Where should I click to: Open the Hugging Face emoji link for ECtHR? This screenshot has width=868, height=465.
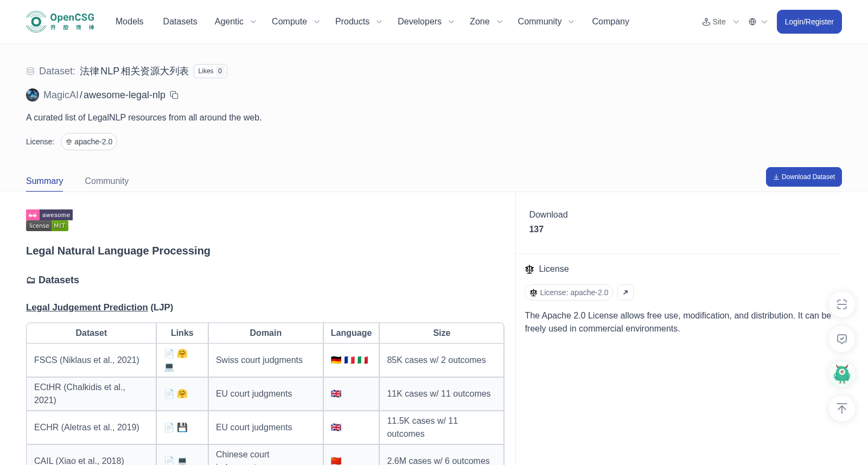click(182, 394)
